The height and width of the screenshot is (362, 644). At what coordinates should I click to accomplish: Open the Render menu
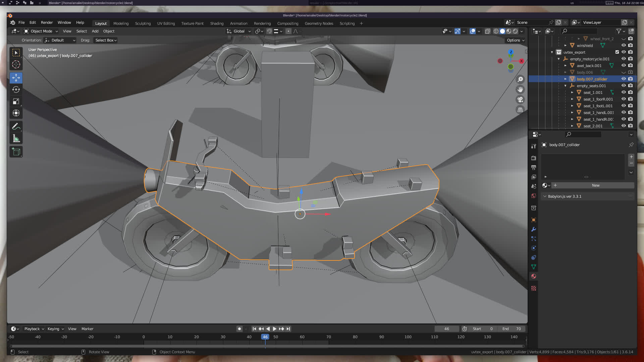[47, 22]
